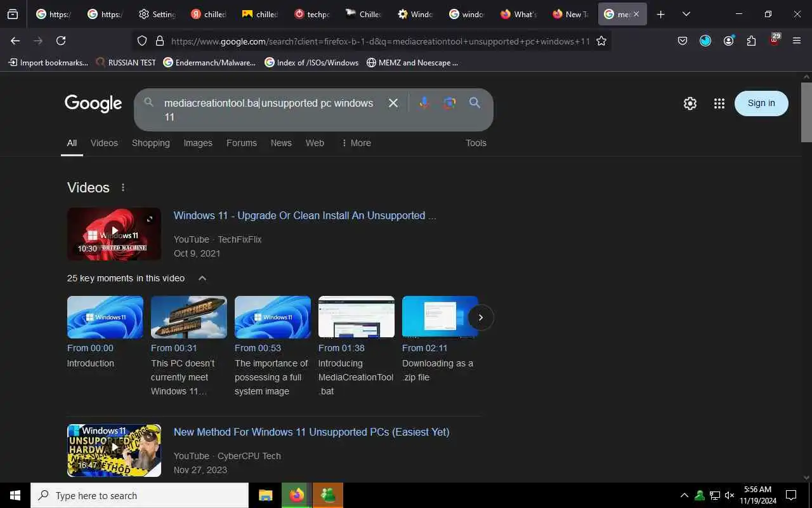
Task: Open the Windows notification center
Action: click(x=791, y=495)
